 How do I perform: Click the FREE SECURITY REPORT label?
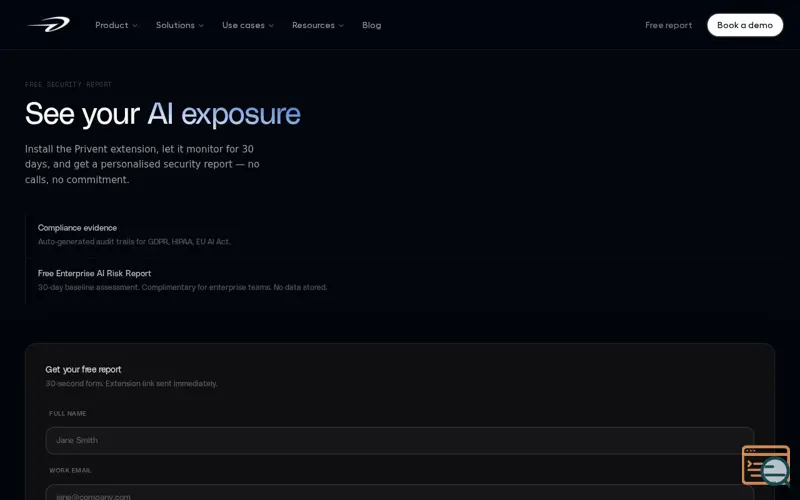tap(68, 84)
